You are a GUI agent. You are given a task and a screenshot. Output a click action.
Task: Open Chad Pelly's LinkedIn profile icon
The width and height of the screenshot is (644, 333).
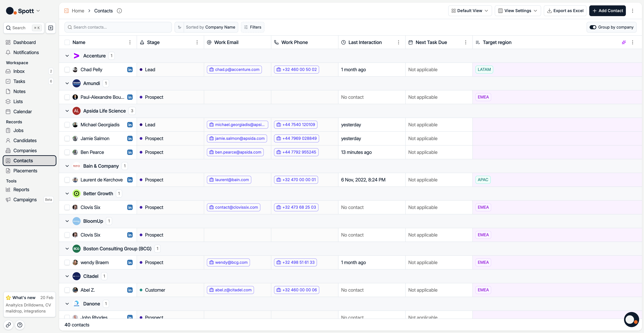(x=130, y=70)
